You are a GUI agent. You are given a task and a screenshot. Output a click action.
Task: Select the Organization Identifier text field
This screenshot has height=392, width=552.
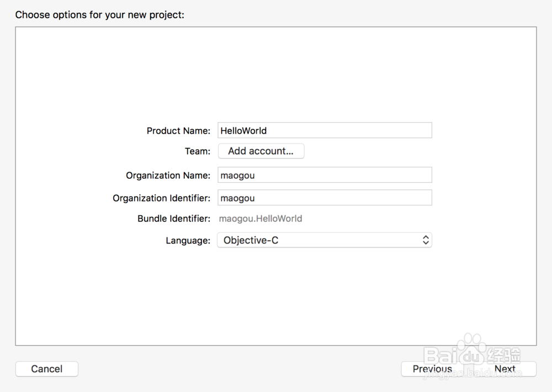click(325, 198)
